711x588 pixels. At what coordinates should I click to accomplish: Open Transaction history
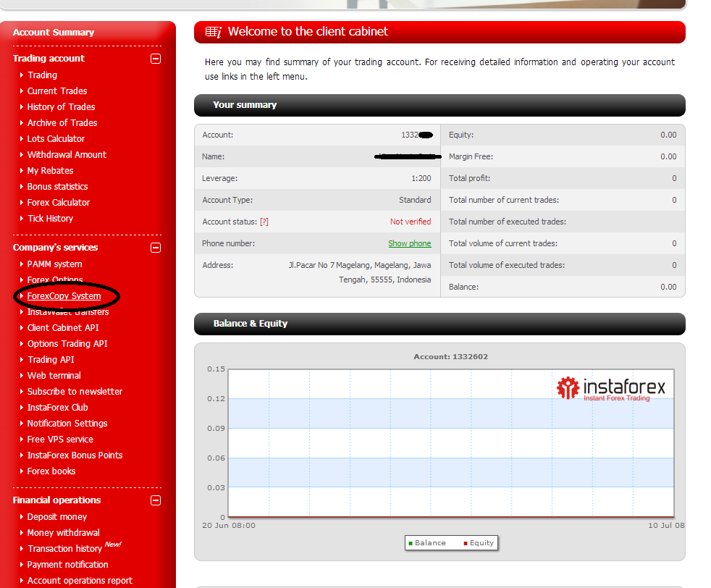coord(65,548)
